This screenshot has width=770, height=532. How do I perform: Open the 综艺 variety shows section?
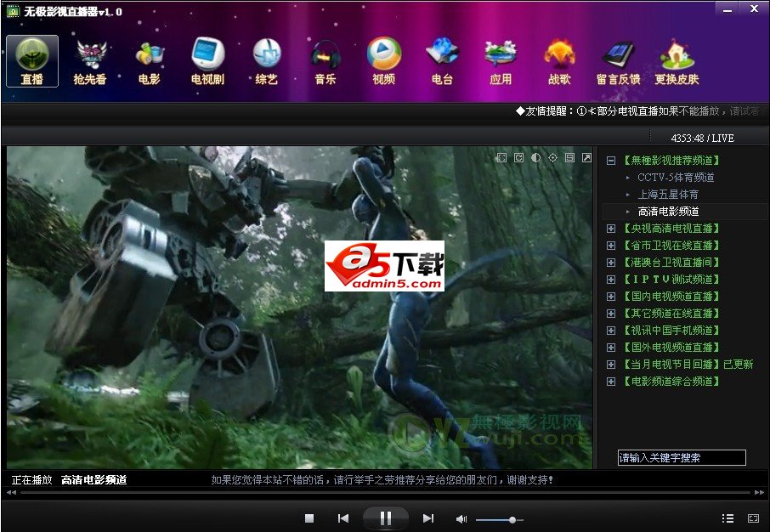tap(267, 61)
